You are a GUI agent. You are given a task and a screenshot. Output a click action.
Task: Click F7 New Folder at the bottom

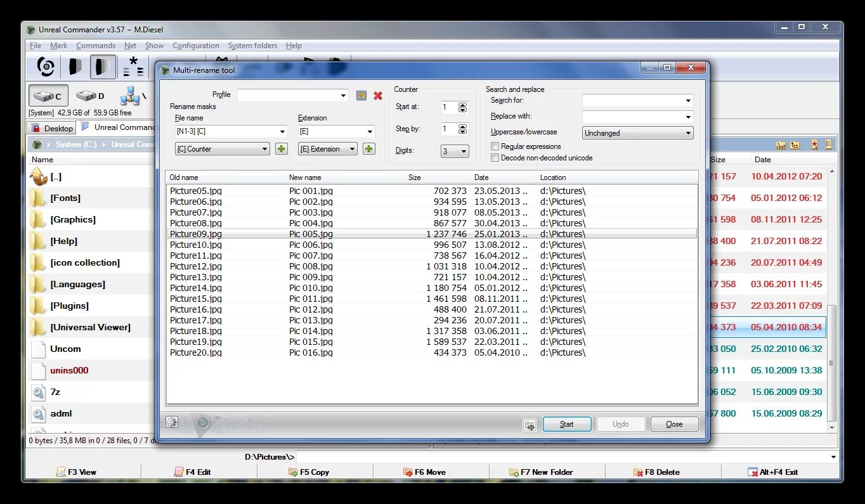coord(541,472)
